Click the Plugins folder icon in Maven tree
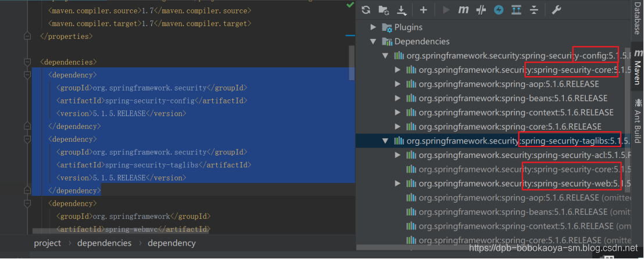 387,27
